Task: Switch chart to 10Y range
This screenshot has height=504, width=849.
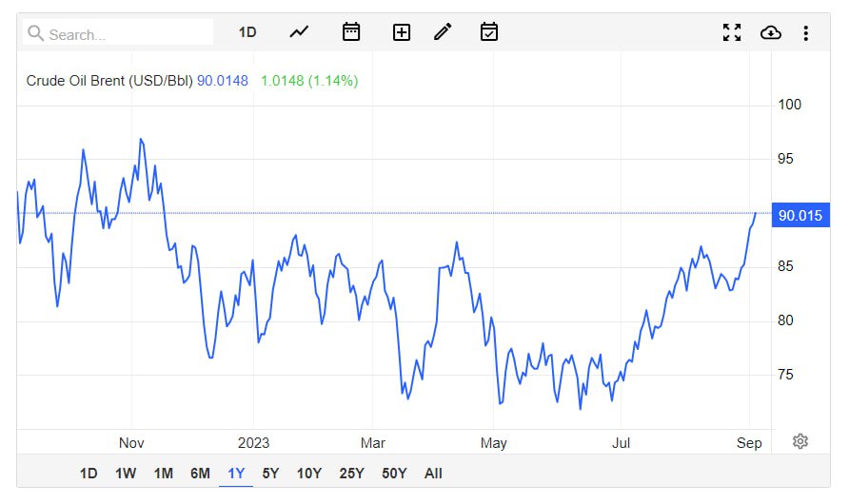Action: (x=308, y=474)
